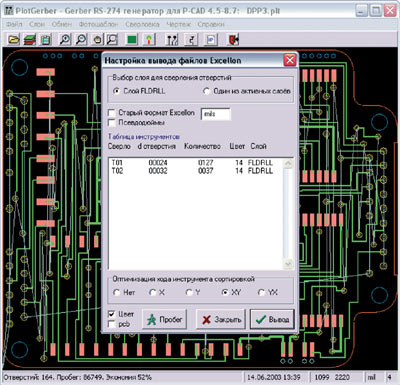Select the zoom in magnifier tool
Screen dimensions: 400x385
[65, 40]
